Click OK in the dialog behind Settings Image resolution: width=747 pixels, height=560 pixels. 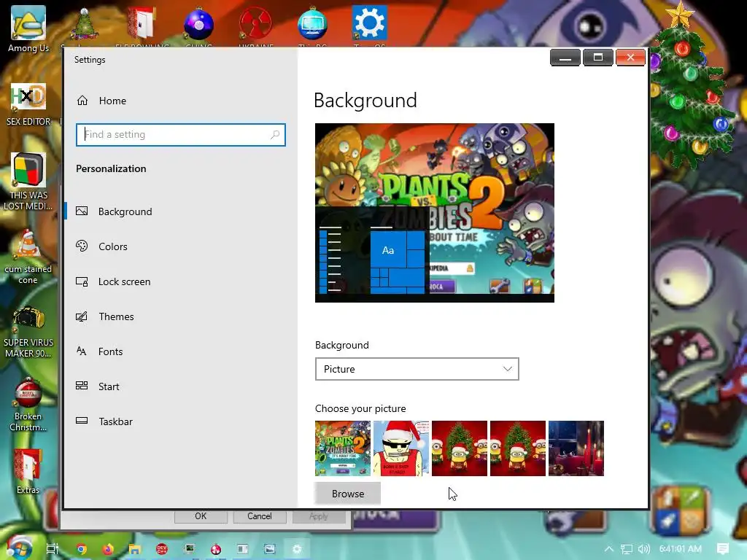tap(201, 516)
